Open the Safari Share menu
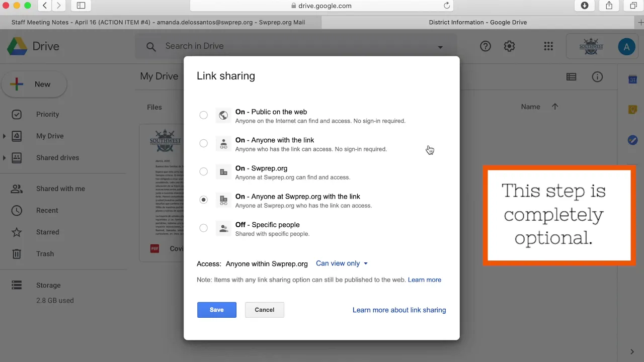Screen dimensions: 644x362 (x=609, y=6)
